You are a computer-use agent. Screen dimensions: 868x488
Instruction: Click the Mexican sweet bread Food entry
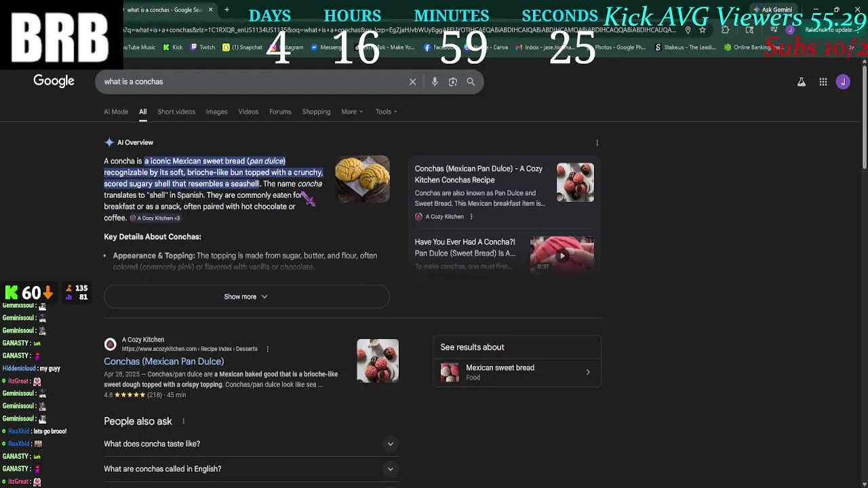(x=517, y=372)
